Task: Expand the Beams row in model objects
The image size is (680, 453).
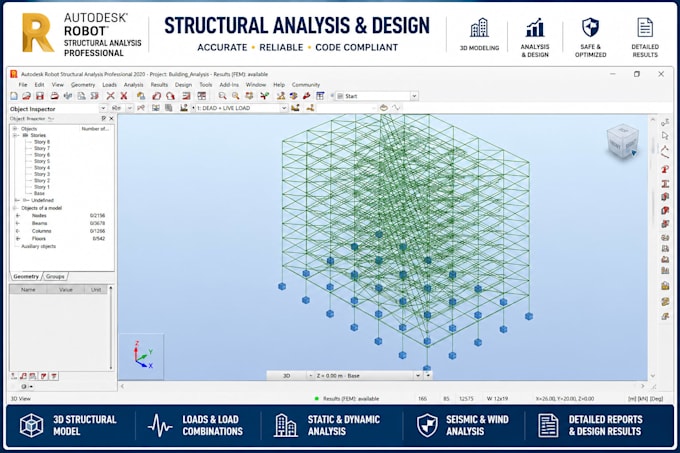Action: click(18, 223)
